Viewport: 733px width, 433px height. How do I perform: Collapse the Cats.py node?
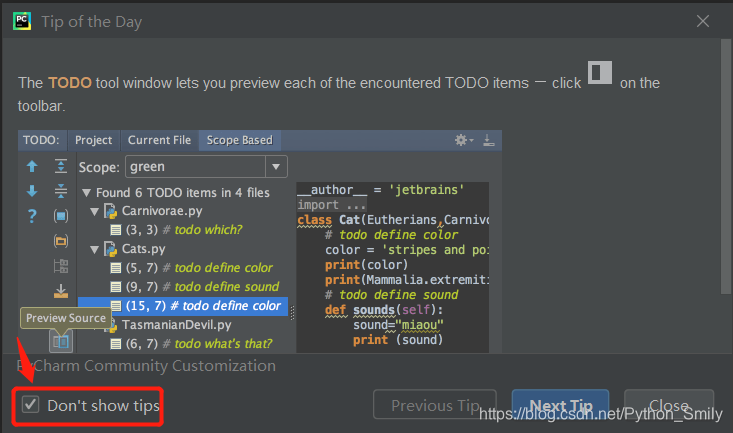coord(95,249)
